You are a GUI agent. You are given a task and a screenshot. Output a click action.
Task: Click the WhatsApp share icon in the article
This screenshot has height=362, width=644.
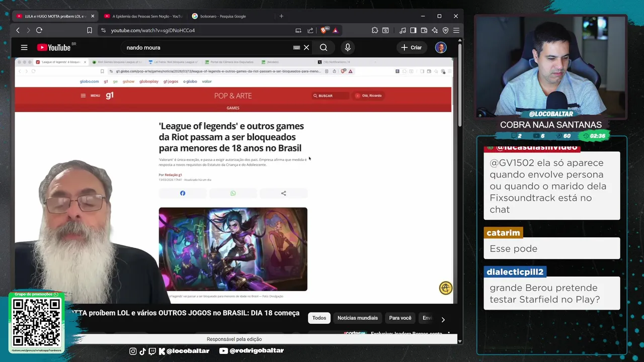pyautogui.click(x=233, y=193)
